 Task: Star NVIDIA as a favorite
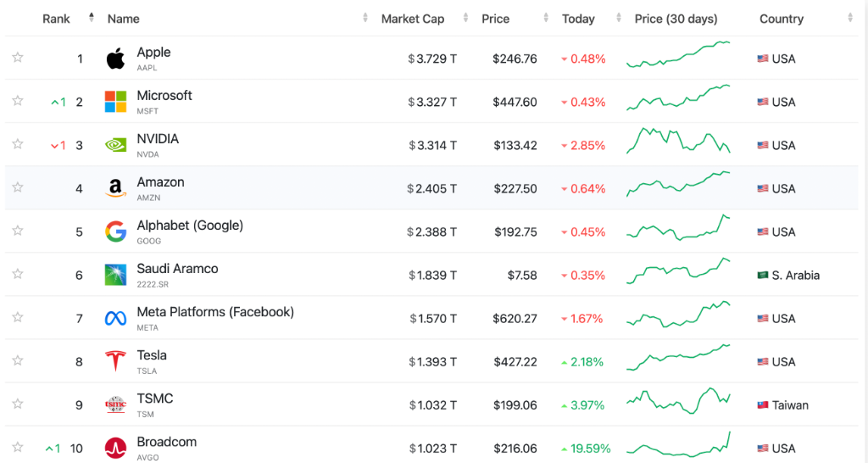18,144
